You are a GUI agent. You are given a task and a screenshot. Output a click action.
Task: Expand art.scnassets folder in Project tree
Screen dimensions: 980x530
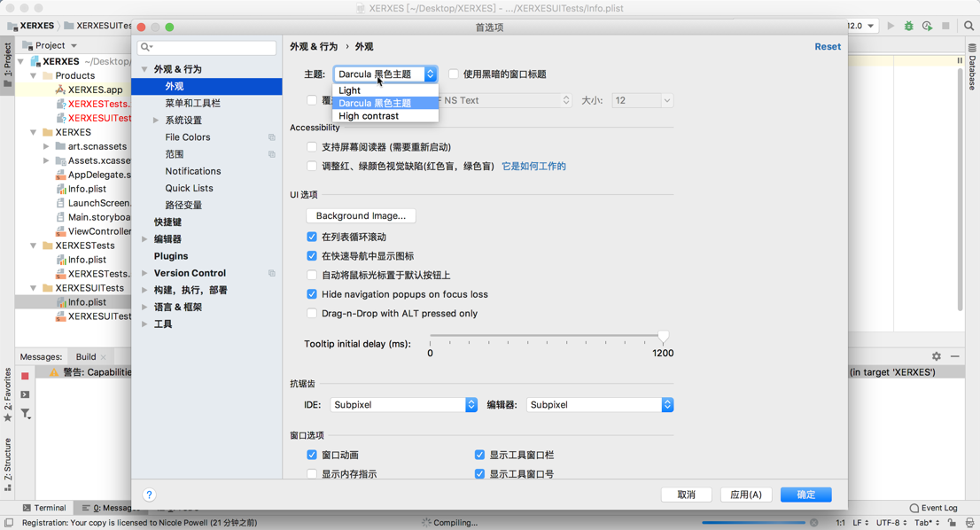coord(46,146)
